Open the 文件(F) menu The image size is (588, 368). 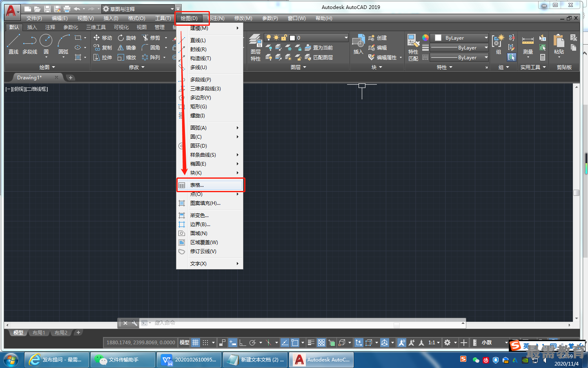tap(34, 18)
